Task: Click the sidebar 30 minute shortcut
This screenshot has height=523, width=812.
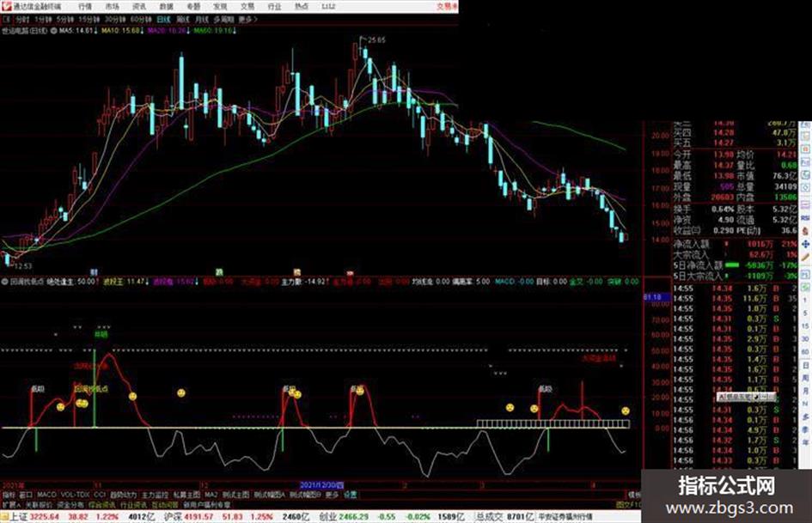Action: 805,339
